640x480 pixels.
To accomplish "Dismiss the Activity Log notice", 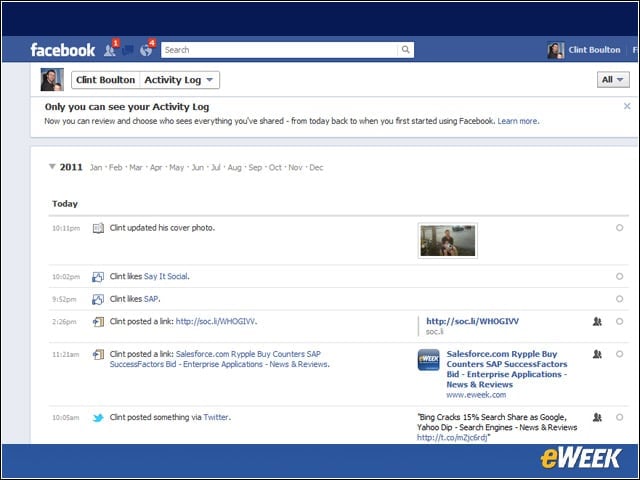I will point(627,106).
